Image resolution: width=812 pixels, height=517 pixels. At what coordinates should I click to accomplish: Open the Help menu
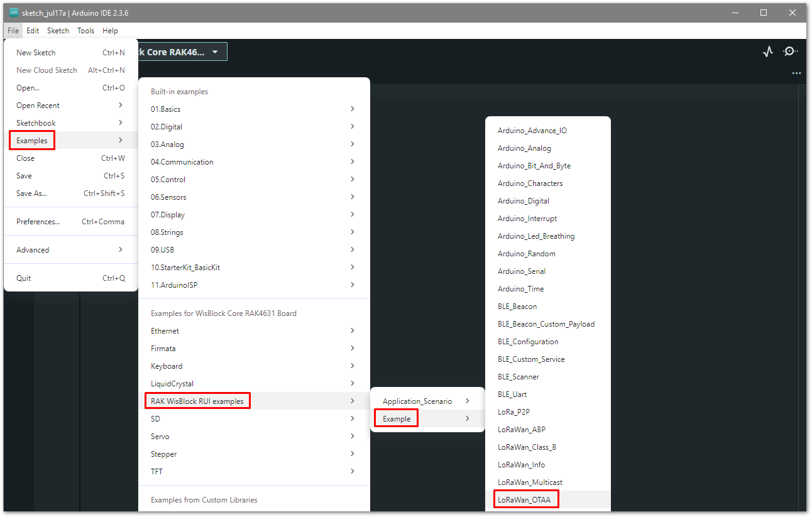click(x=110, y=30)
